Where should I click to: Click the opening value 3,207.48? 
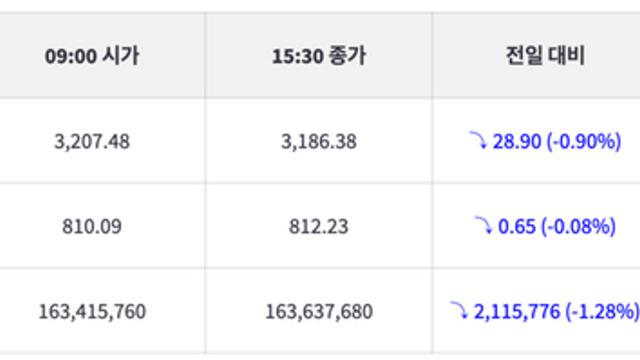pyautogui.click(x=92, y=142)
